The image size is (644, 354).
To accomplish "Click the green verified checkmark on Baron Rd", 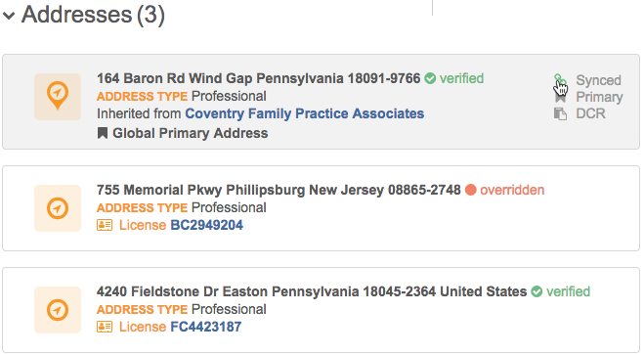I will (x=430, y=78).
